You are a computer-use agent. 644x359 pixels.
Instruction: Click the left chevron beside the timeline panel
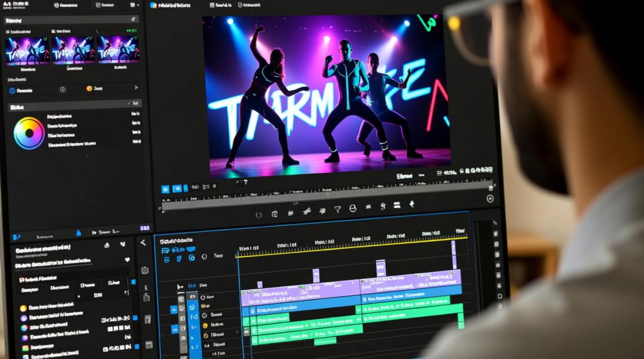(143, 243)
